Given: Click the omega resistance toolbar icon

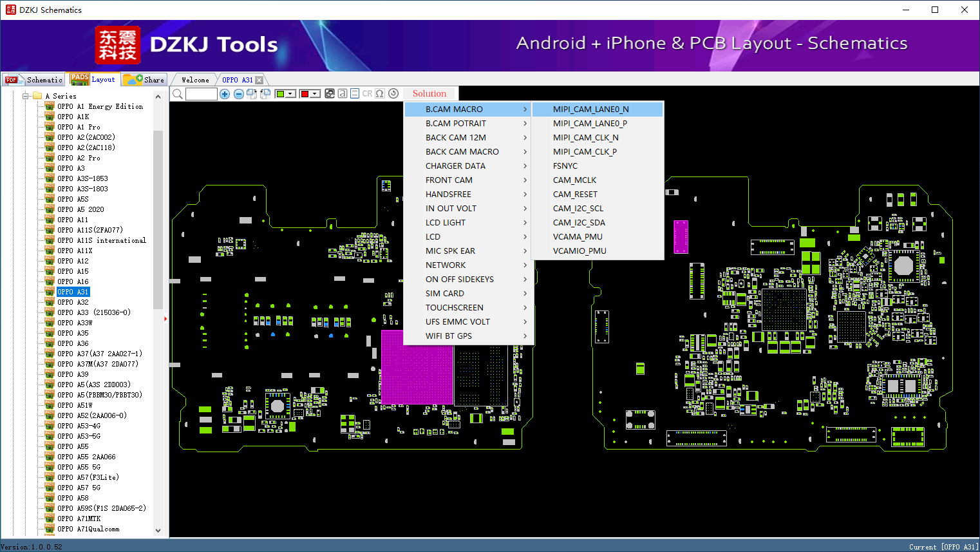Looking at the screenshot, I should coord(380,93).
